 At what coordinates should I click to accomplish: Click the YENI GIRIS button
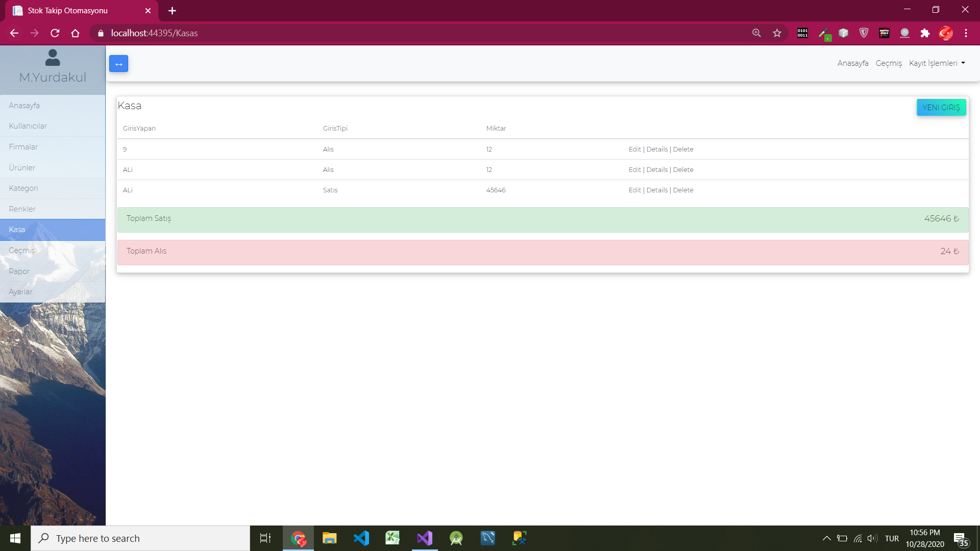tap(941, 107)
